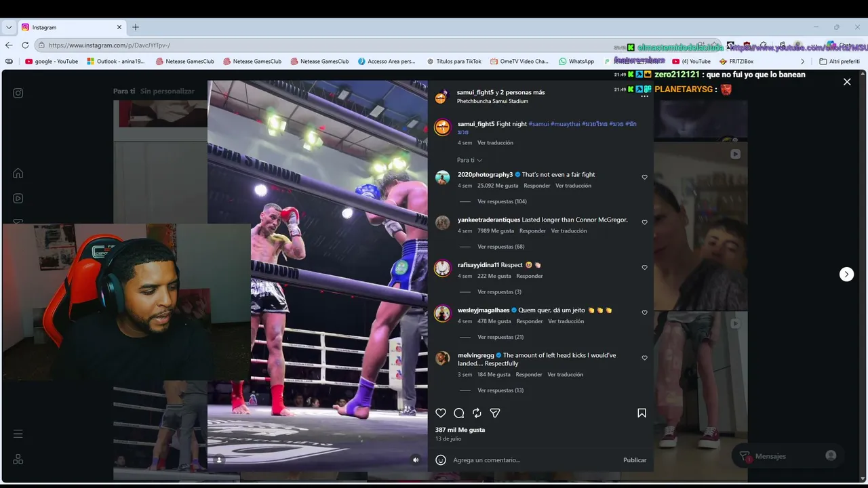Expand 'Ver respuestas (21)' replies
The image size is (868, 488).
(x=501, y=338)
